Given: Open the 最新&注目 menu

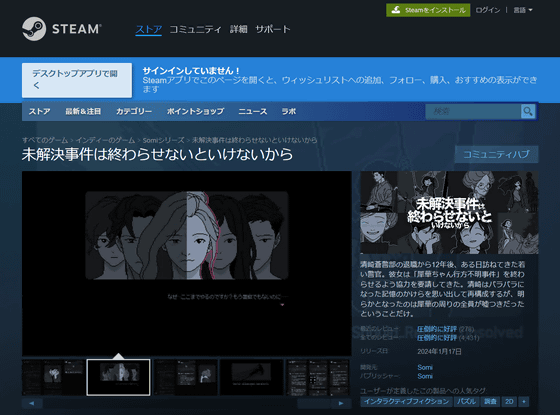Looking at the screenshot, I should tap(83, 111).
